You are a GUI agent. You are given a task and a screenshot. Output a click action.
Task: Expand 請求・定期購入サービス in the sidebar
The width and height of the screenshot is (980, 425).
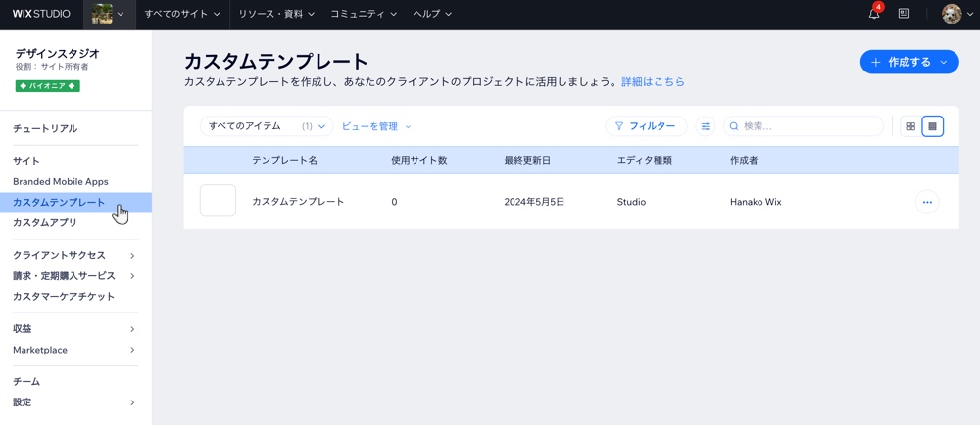point(75,275)
